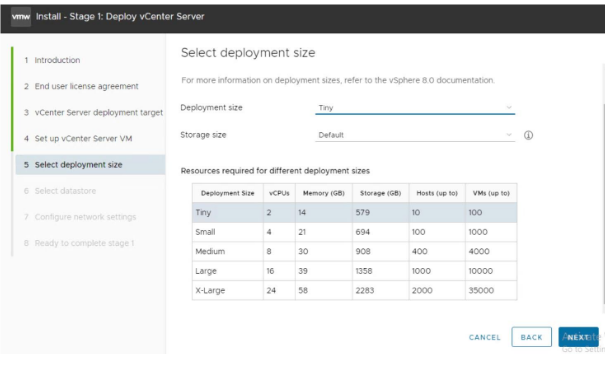Open the Deployment size dropdown

pos(415,108)
